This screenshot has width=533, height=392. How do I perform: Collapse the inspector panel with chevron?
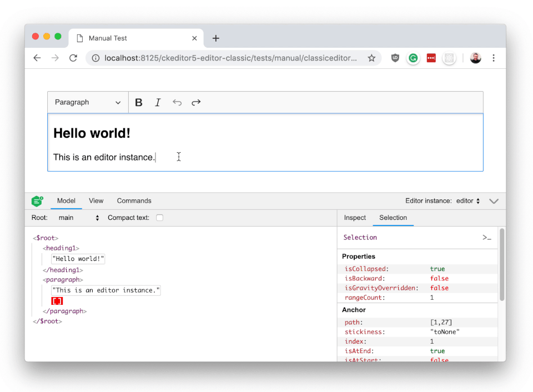(x=494, y=201)
